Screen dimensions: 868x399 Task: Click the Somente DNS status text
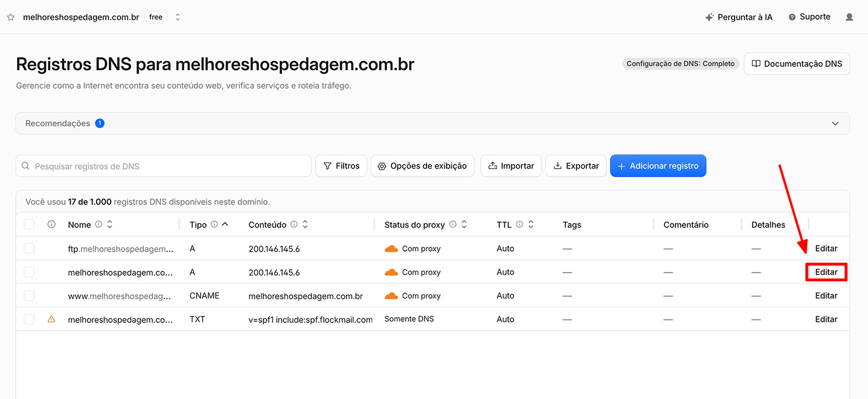pos(409,319)
